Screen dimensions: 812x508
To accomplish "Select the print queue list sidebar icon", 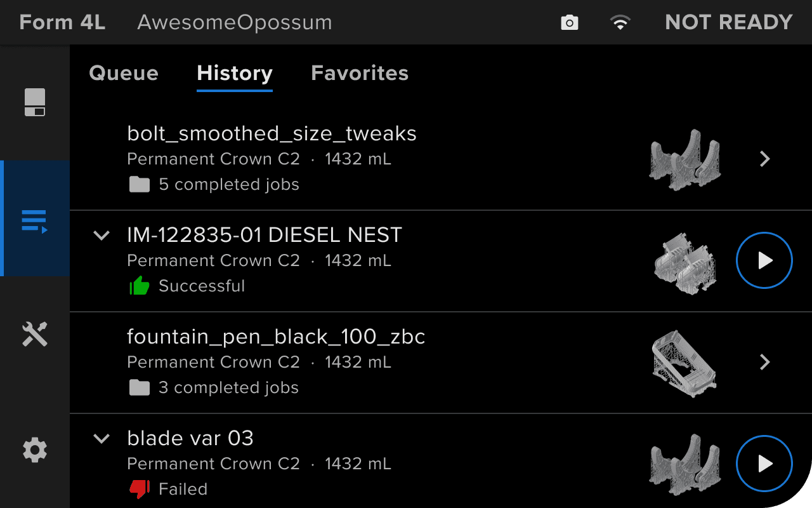I will click(35, 221).
